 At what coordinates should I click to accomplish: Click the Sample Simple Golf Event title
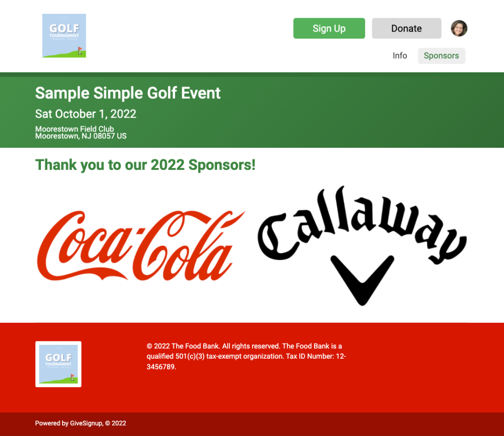(x=127, y=93)
